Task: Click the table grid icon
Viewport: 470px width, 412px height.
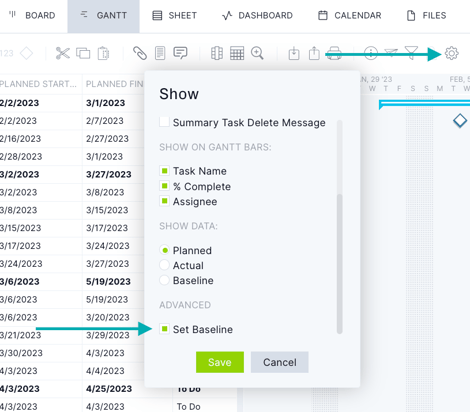Action: tap(237, 53)
